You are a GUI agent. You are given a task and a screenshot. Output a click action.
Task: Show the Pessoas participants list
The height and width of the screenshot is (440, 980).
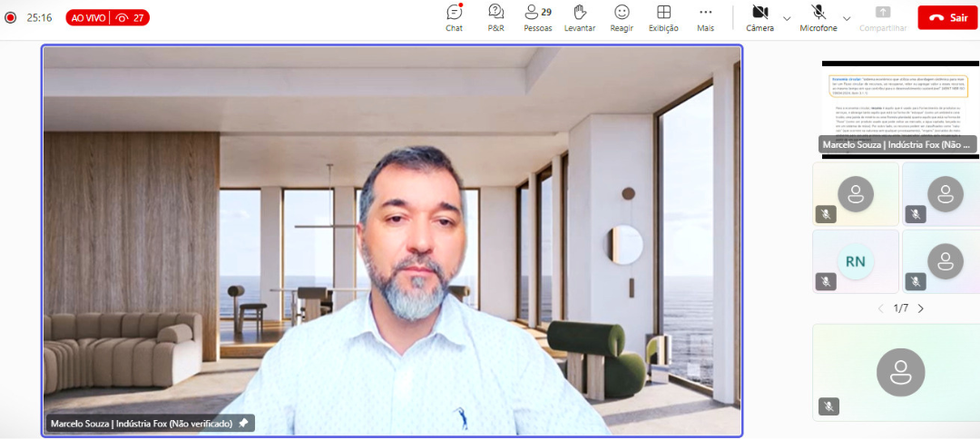(x=537, y=17)
